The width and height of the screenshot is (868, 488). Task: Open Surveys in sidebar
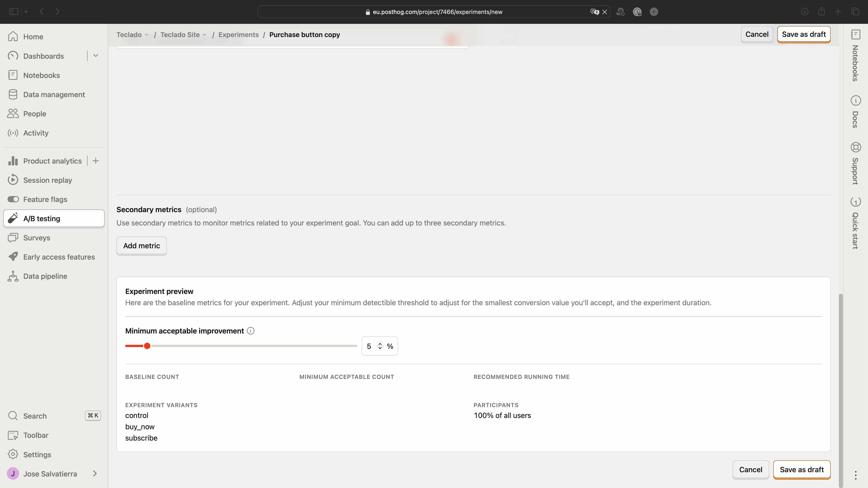[54, 238]
